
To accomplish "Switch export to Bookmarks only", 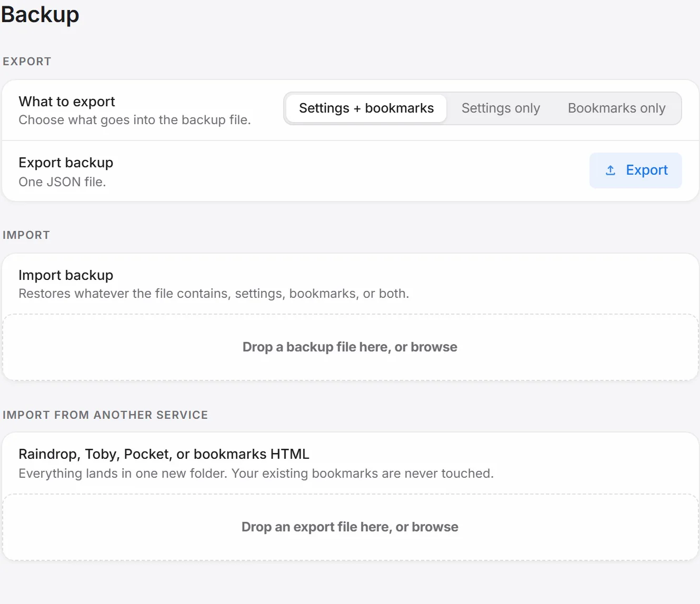I will click(x=616, y=108).
